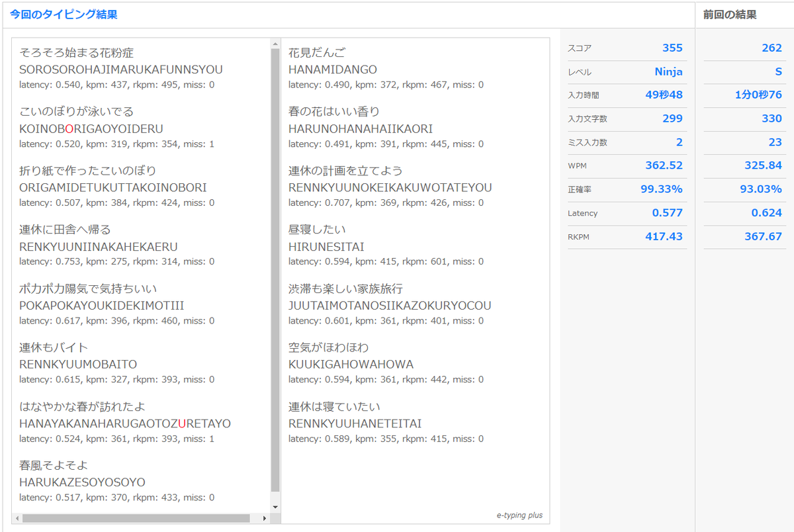The image size is (794, 532).
Task: Click the phrase 花見だんご
Action: click(317, 52)
